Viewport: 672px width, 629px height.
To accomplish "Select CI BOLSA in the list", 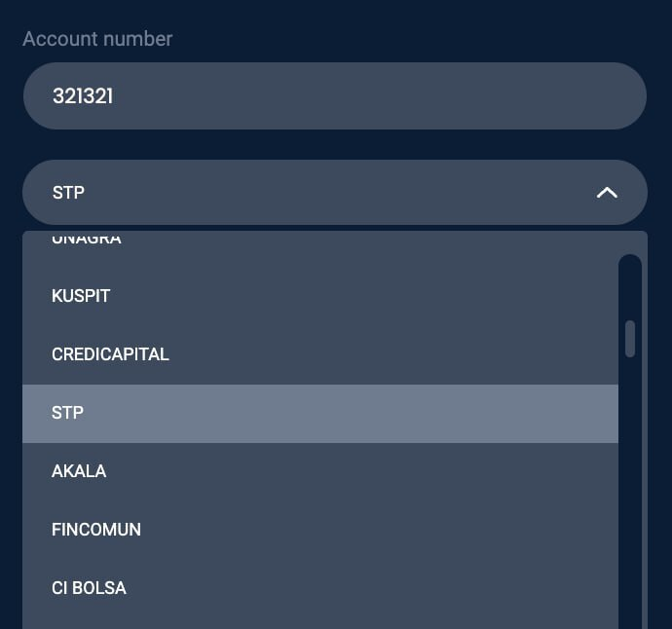I will pyautogui.click(x=89, y=588).
